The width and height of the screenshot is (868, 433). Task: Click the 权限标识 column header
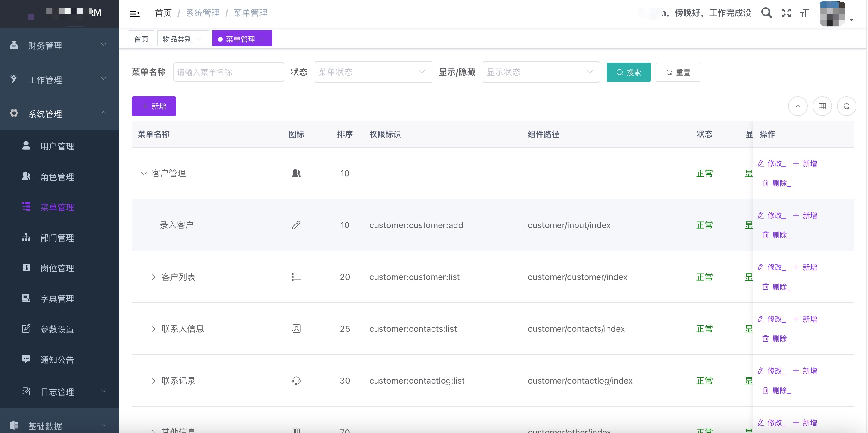pos(385,134)
